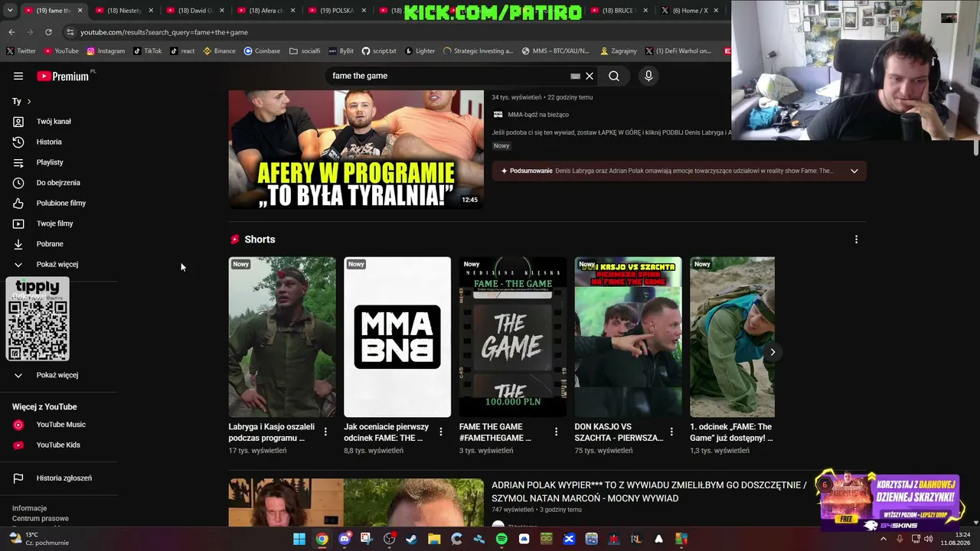Expand Pokaż więcej below the QR code
This screenshot has height=551, width=980.
pyautogui.click(x=57, y=375)
